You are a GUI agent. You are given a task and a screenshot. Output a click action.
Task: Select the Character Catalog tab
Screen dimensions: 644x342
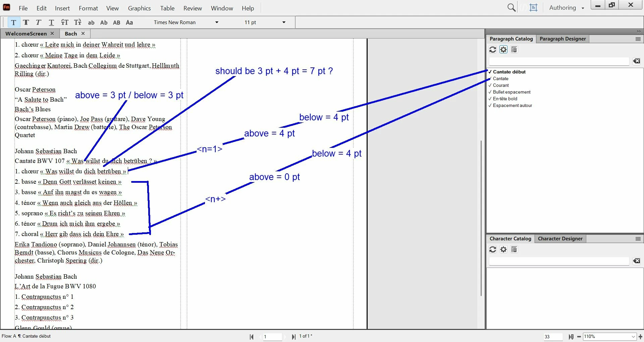click(510, 239)
